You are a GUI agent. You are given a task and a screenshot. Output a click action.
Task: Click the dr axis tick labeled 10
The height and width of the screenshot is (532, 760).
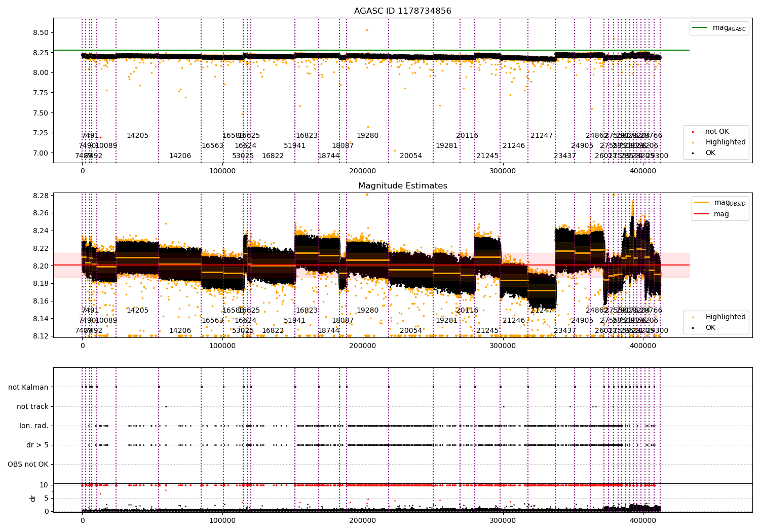tap(45, 485)
